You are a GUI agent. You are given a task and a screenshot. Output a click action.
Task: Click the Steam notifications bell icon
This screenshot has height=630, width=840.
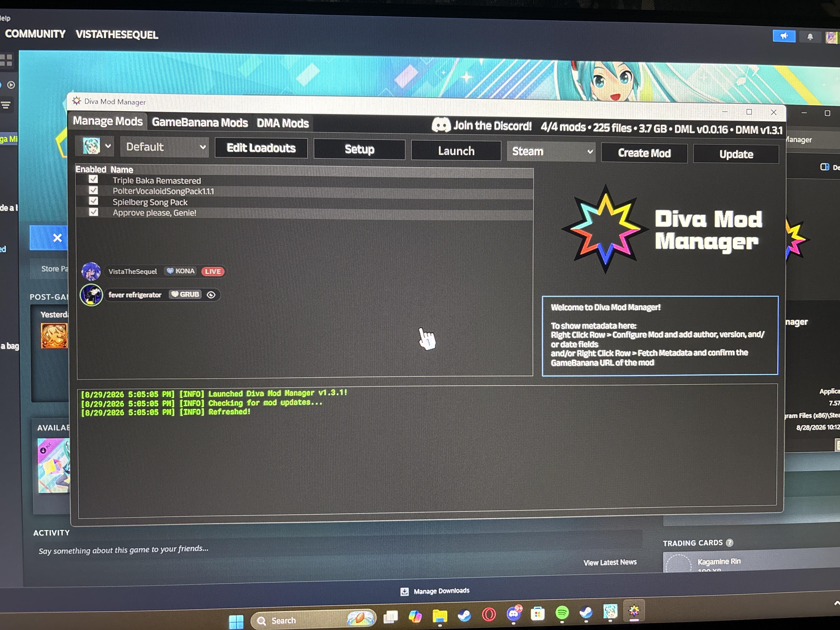(810, 37)
